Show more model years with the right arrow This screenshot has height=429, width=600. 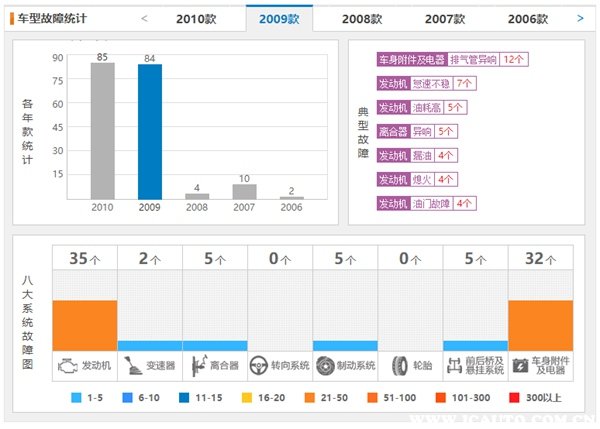pyautogui.click(x=580, y=18)
